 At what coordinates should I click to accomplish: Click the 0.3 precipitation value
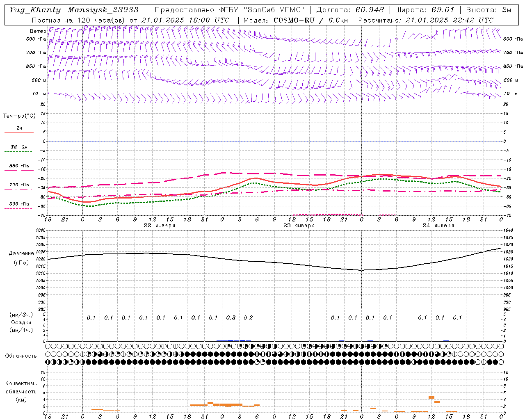[x=231, y=317]
